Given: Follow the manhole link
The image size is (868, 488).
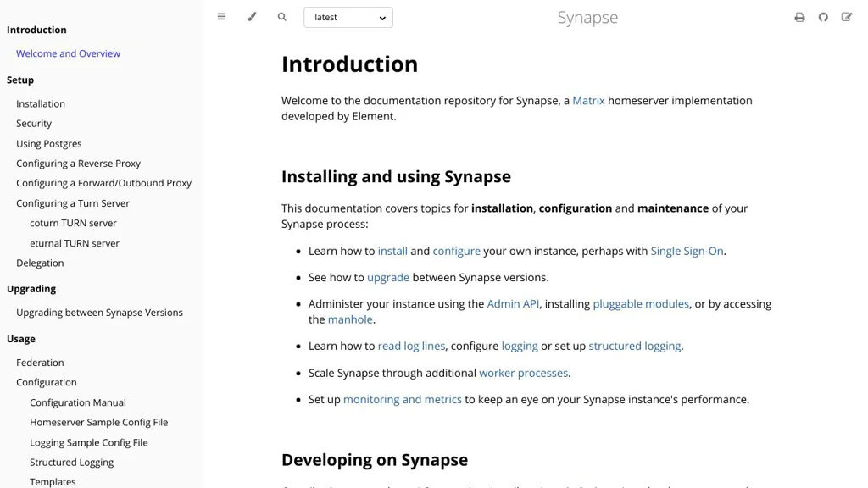Looking at the screenshot, I should click(x=350, y=319).
